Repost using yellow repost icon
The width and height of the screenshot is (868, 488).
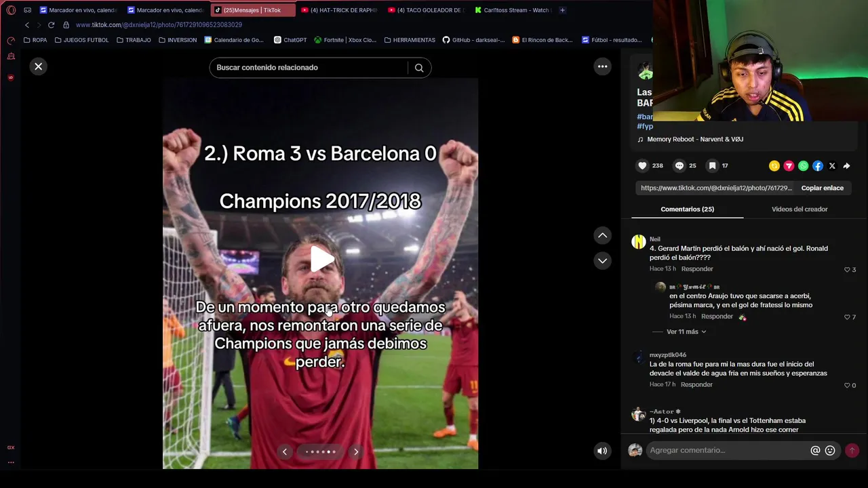pyautogui.click(x=774, y=165)
